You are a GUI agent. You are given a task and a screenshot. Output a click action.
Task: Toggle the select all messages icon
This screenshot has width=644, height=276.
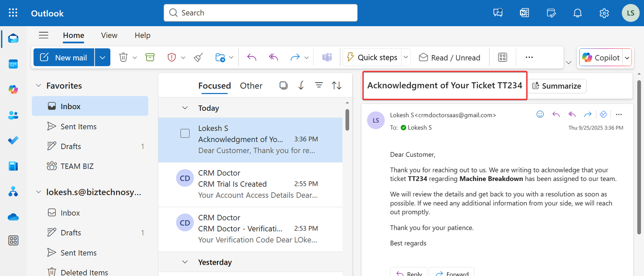click(283, 85)
